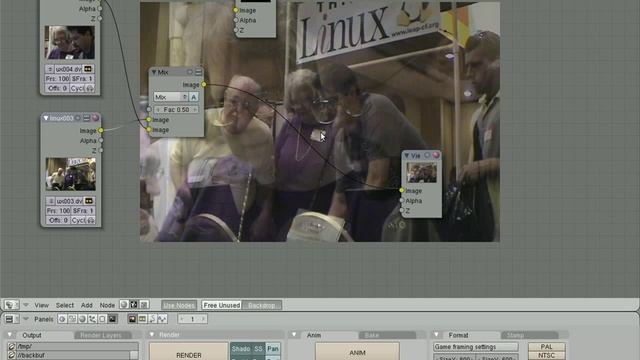Collapse the Anim panel
The height and width of the screenshot is (360, 640).
(x=294, y=335)
